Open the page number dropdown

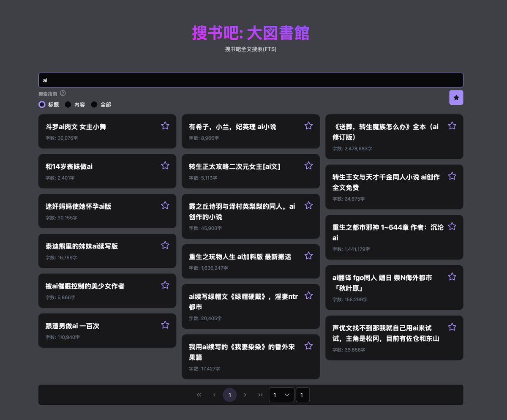[281, 395]
